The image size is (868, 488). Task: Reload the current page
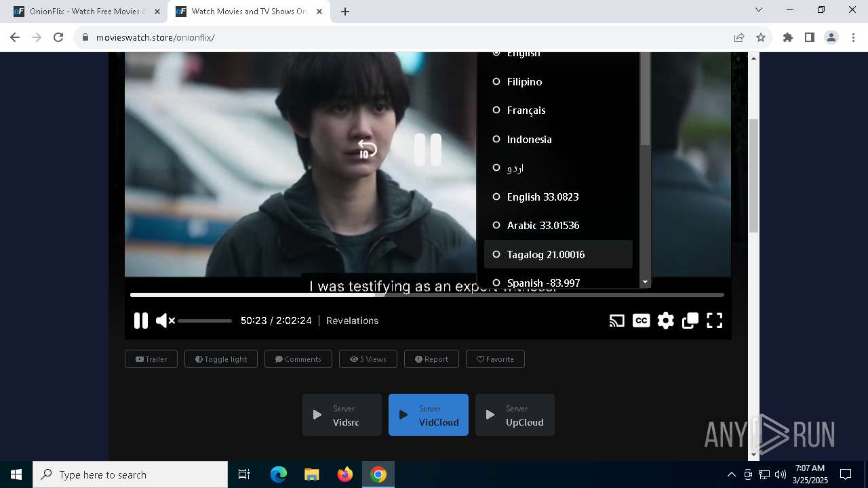pos(58,37)
